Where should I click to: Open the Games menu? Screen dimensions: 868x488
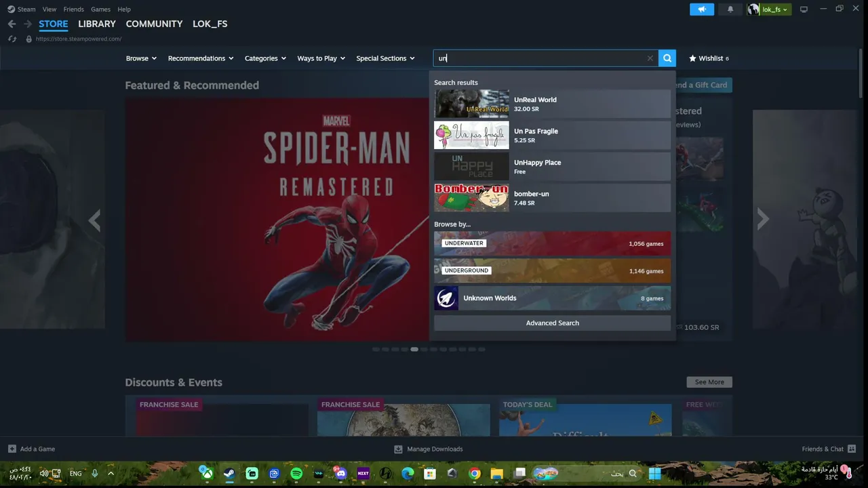(x=100, y=9)
